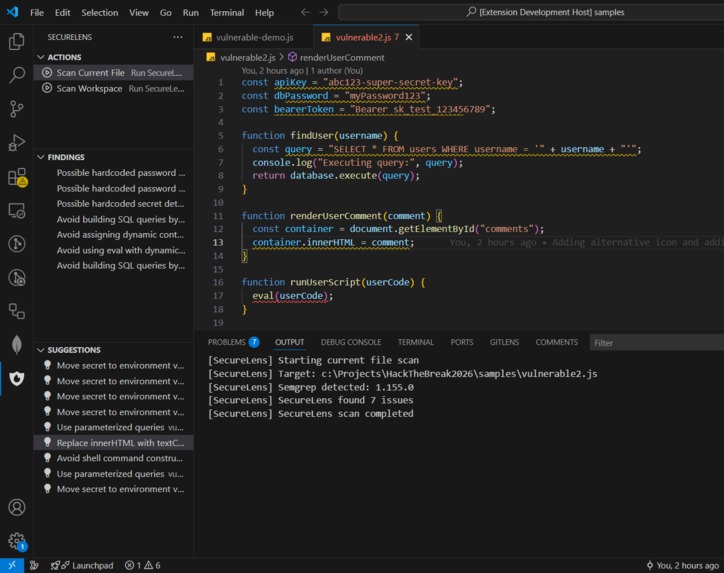Switch to the COMMENTS panel tab
The height and width of the screenshot is (573, 724).
point(556,342)
